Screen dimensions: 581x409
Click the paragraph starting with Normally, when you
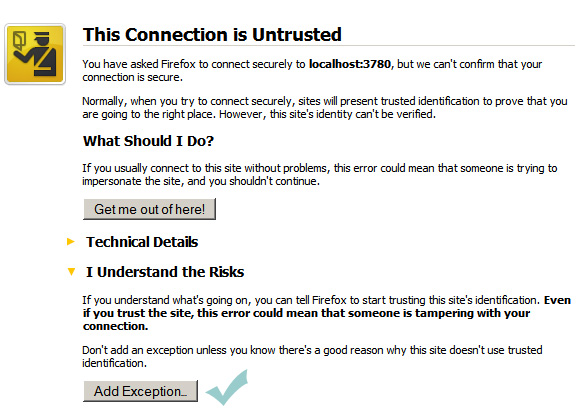pos(325,107)
